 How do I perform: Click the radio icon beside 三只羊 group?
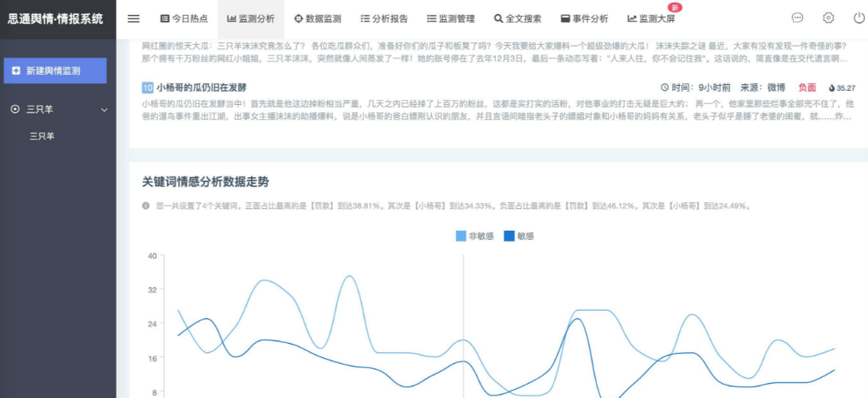tap(15, 109)
